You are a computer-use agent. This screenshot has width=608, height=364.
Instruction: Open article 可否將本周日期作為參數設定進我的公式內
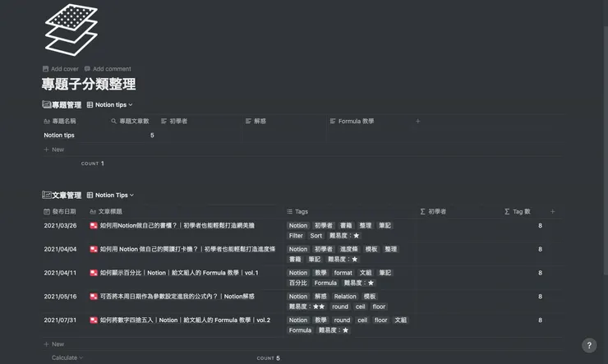coord(177,297)
